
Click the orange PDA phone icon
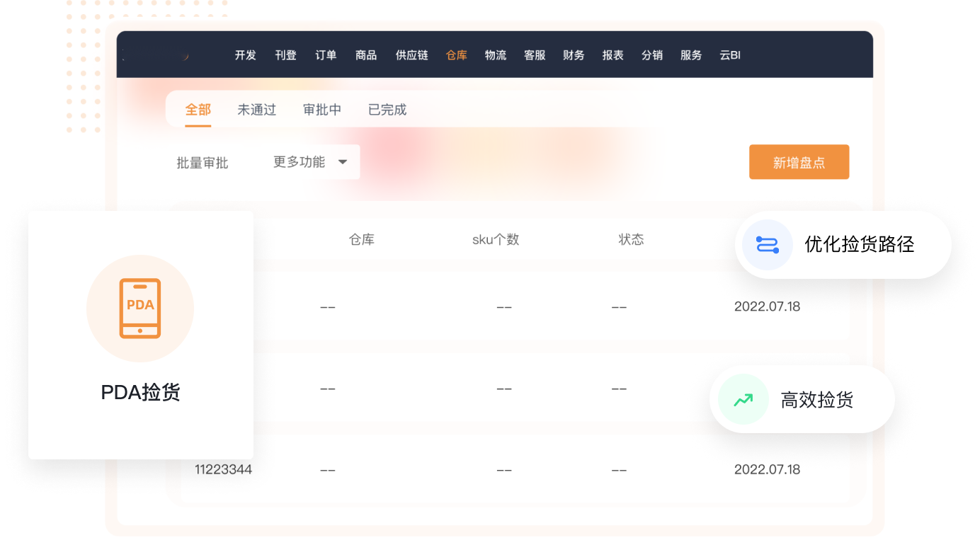(140, 309)
